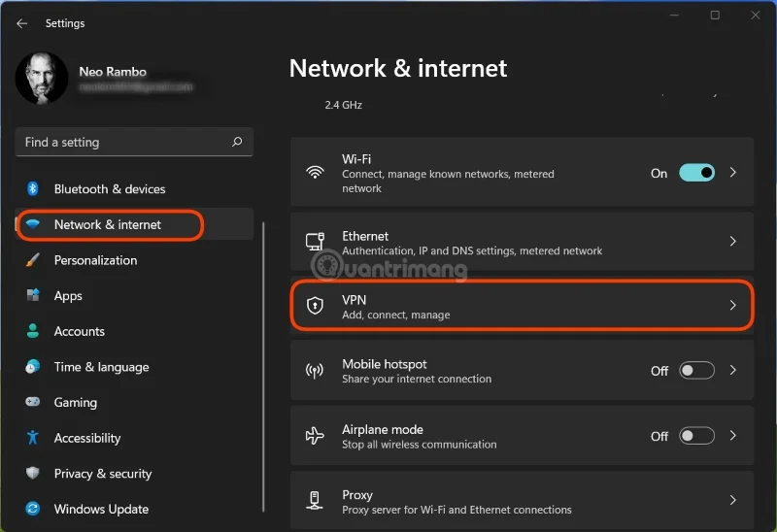Click the Network & internet Wi-Fi sidebar icon
The width and height of the screenshot is (777, 532).
coord(33,224)
